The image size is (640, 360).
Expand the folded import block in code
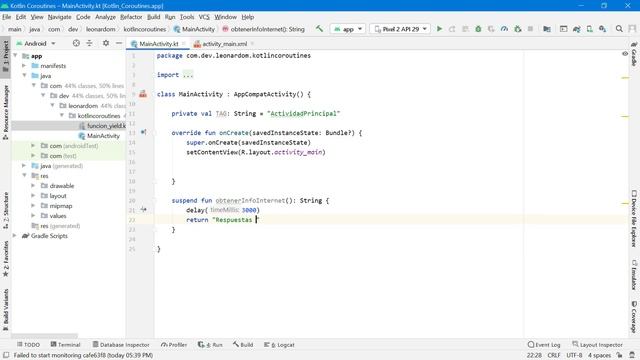point(188,75)
